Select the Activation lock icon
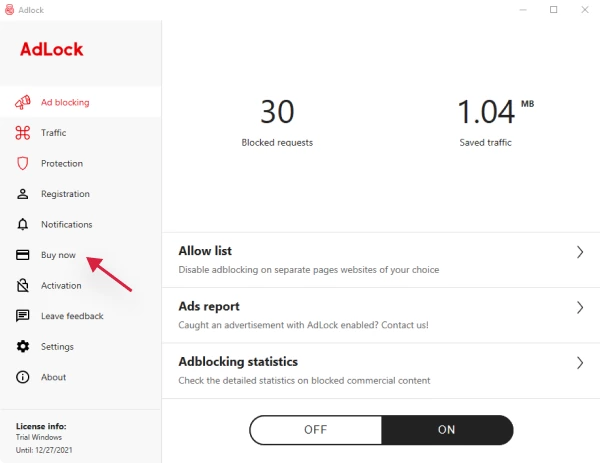Screen dimensions: 600x463 23,285
